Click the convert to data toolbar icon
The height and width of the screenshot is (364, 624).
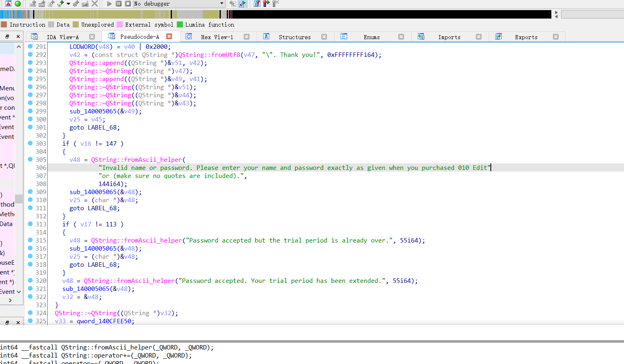42,4
